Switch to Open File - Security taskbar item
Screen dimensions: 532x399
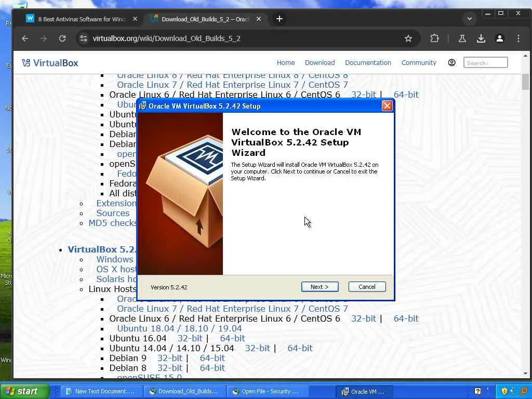pos(268,392)
